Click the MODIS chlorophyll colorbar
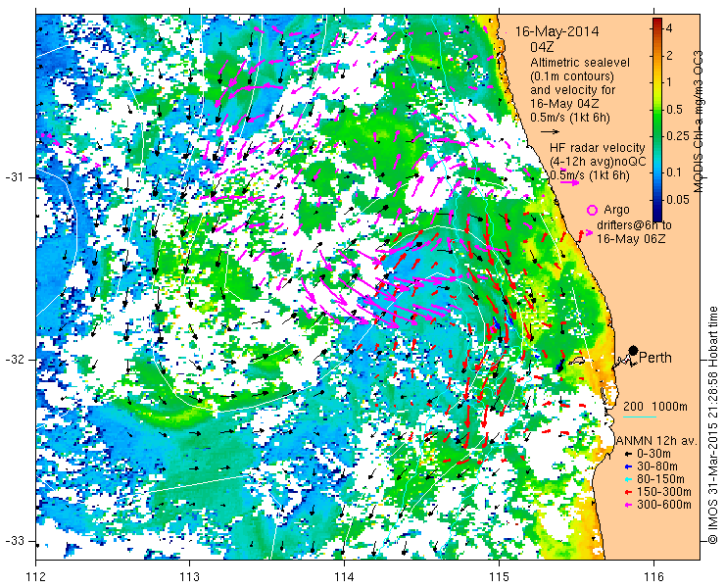This screenshot has height=588, width=725. tap(657, 120)
